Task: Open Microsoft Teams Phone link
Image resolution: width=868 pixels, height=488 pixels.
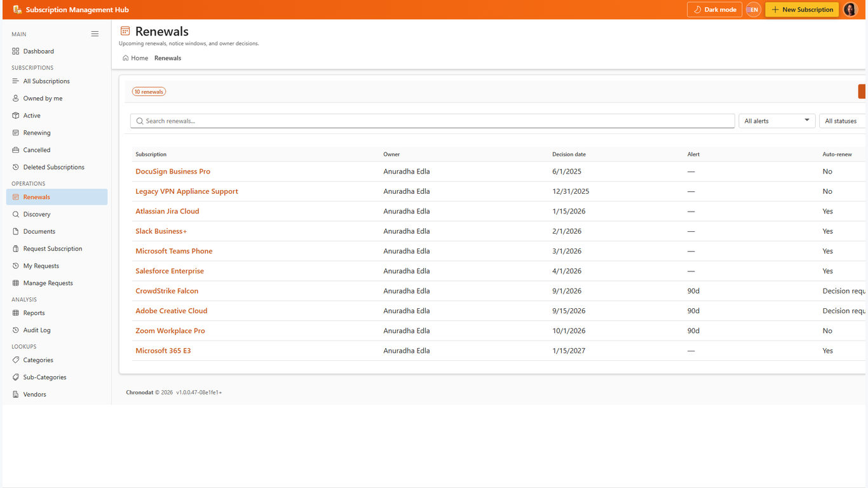Action: [174, 251]
